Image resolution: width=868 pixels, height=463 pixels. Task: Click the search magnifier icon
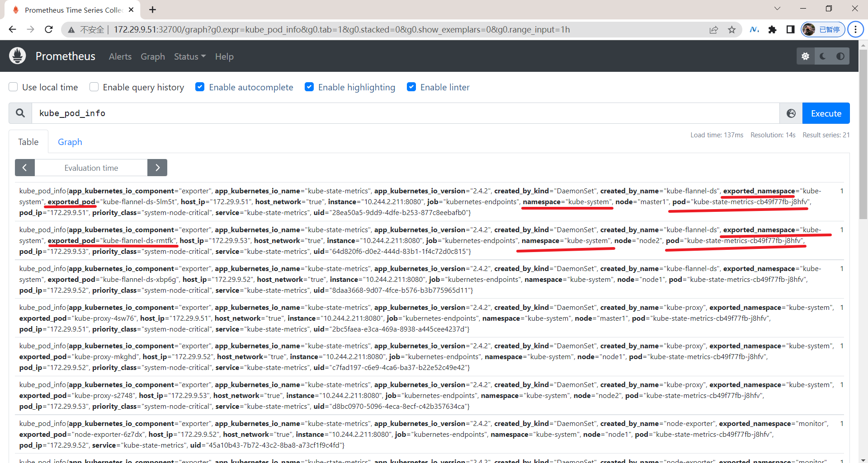(x=20, y=113)
